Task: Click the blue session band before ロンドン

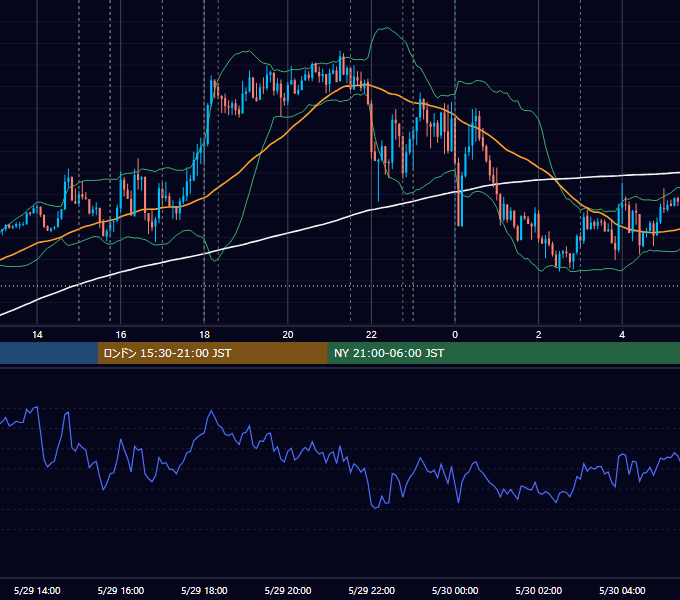Action: [49, 353]
